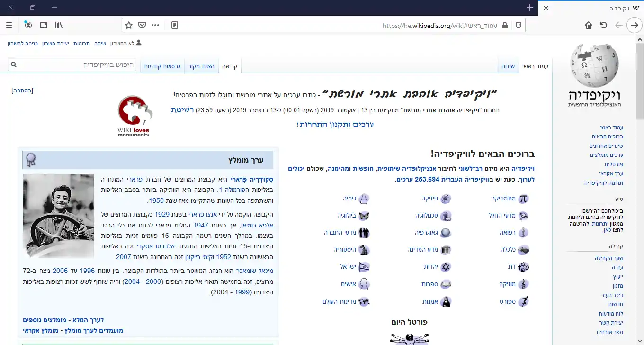Submit search with magnifier icon
Image resolution: width=644 pixels, height=345 pixels.
14,64
